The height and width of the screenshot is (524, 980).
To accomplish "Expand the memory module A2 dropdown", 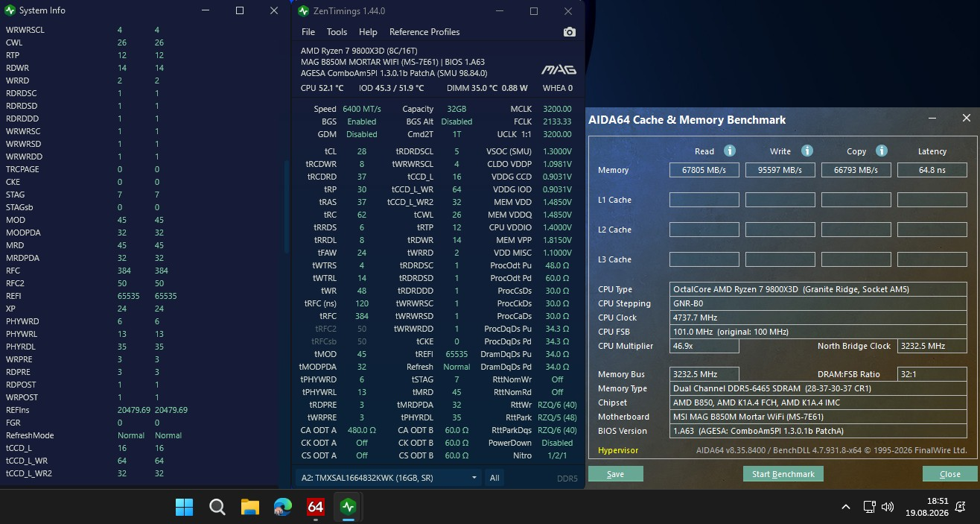I will pos(388,477).
